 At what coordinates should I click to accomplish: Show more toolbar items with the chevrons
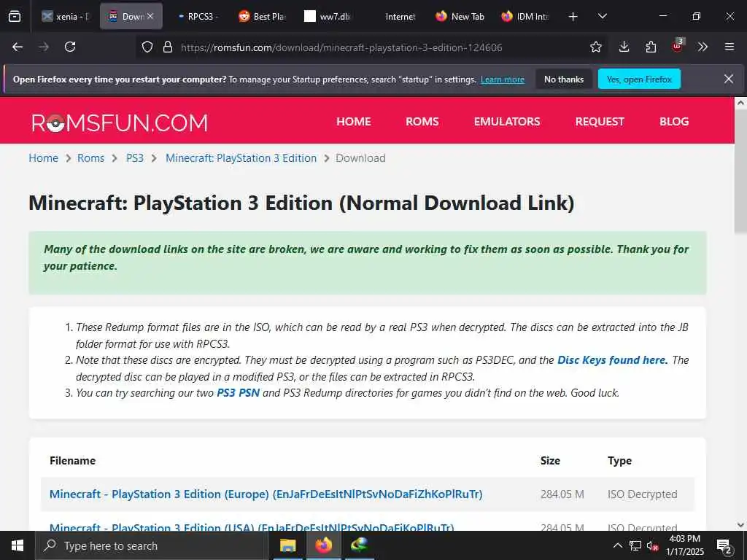click(x=703, y=47)
